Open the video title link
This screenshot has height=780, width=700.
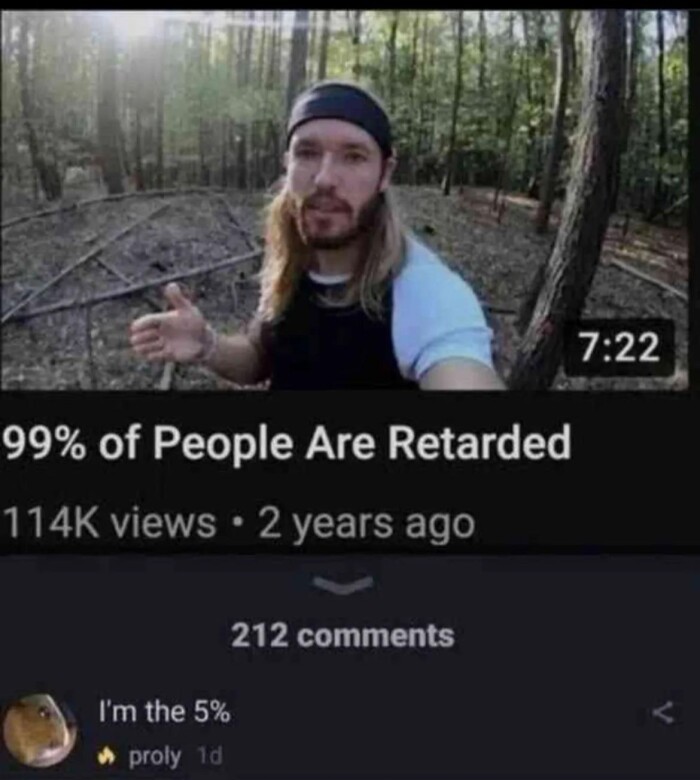point(288,442)
